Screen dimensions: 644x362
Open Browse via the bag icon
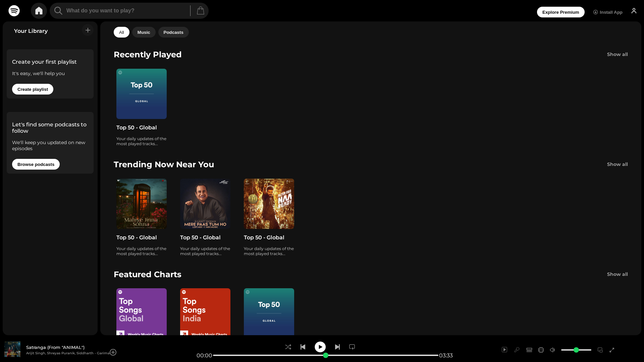(x=201, y=11)
